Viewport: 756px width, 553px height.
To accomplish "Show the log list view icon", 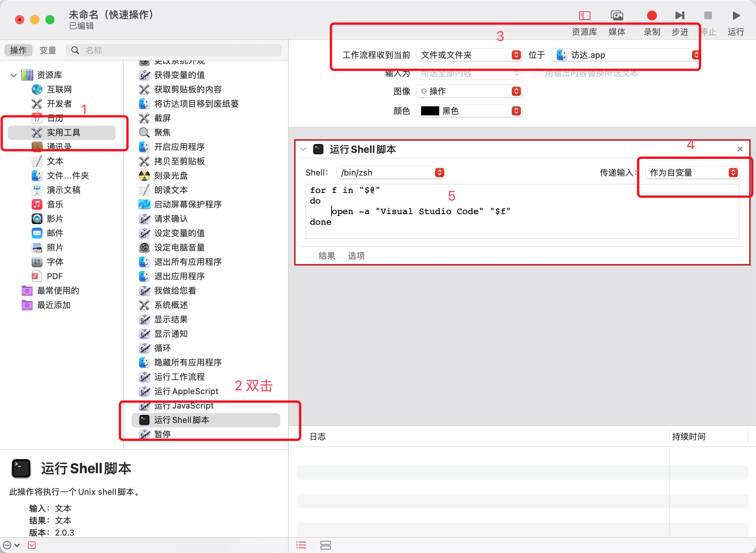I will point(301,545).
